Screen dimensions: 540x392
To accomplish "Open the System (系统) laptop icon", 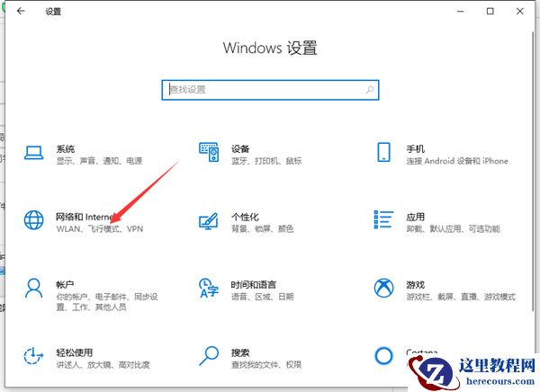I will pyautogui.click(x=34, y=153).
